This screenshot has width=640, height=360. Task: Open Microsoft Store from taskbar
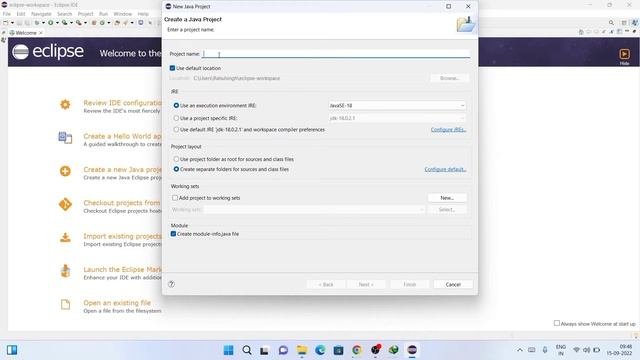point(338,350)
